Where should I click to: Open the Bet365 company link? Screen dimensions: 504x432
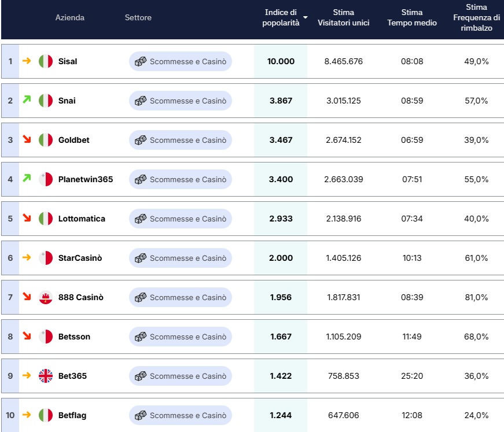[72, 376]
